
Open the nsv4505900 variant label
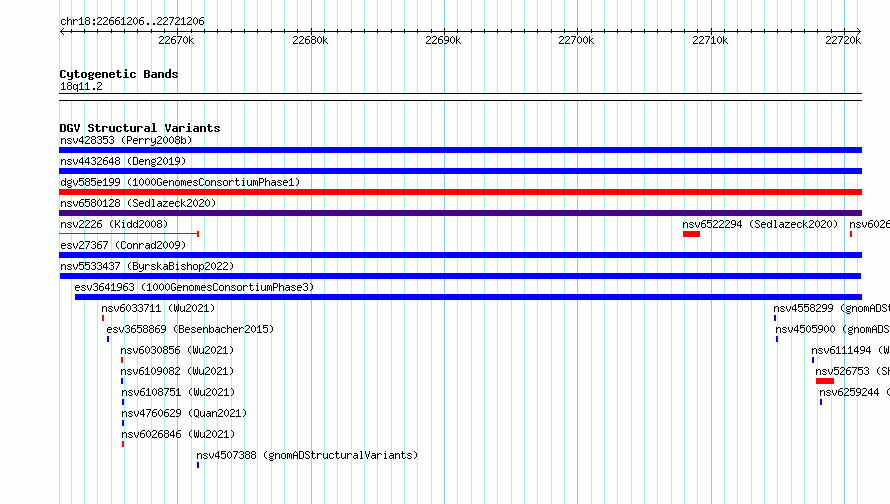833,329
